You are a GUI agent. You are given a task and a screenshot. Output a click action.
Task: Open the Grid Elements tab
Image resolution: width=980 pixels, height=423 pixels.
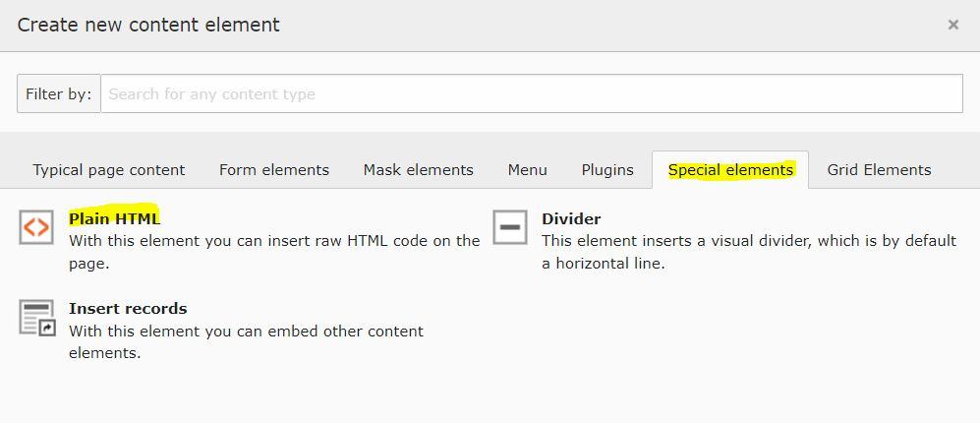tap(879, 170)
